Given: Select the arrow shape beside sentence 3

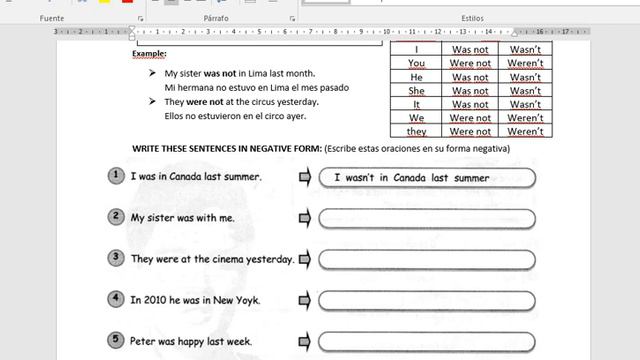Looking at the screenshot, I should tap(305, 259).
